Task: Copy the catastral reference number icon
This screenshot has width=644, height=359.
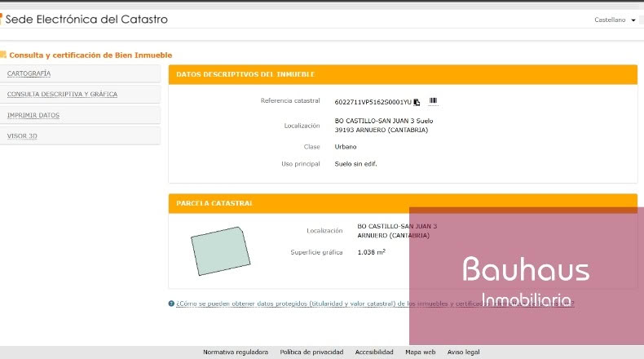Action: [417, 102]
